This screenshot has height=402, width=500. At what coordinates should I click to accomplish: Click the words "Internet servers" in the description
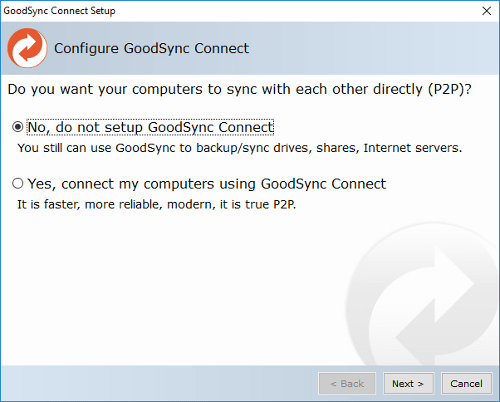[413, 148]
